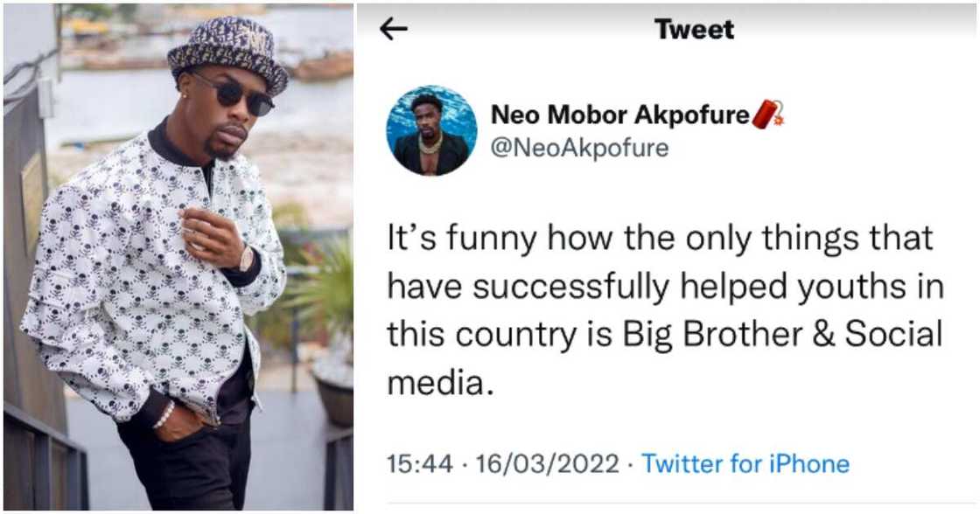Click the dynamite emoji beside the display name
980x514 pixels.
coord(768,115)
